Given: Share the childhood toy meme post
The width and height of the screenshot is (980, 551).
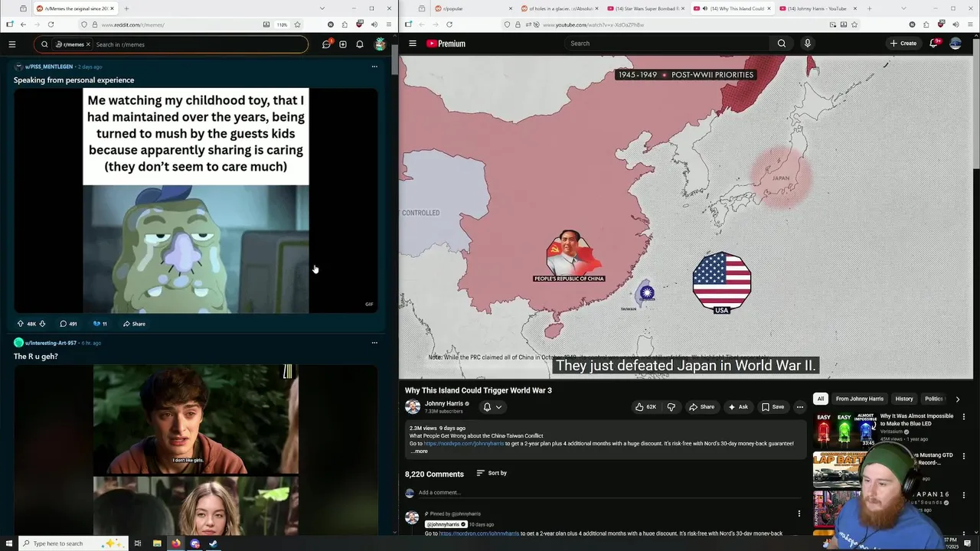Looking at the screenshot, I should click(134, 324).
